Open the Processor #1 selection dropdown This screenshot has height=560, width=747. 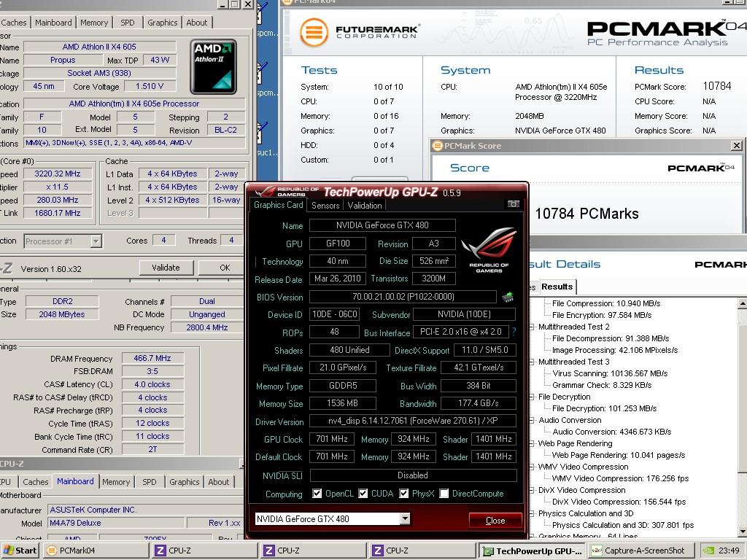point(96,241)
